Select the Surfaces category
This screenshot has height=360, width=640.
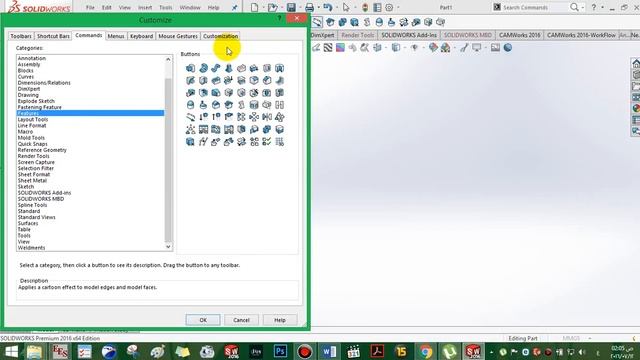[90, 223]
